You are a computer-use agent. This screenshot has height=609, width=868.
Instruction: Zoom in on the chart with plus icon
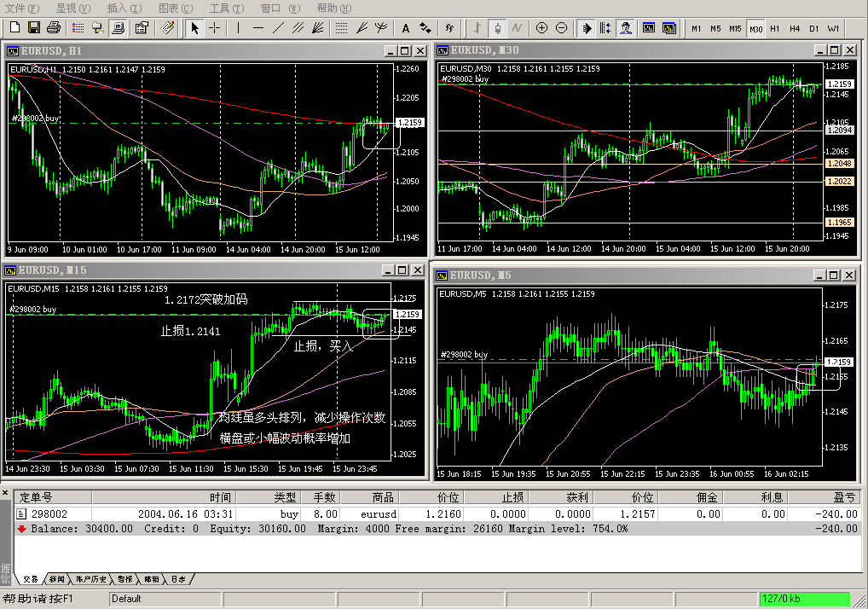[x=541, y=28]
